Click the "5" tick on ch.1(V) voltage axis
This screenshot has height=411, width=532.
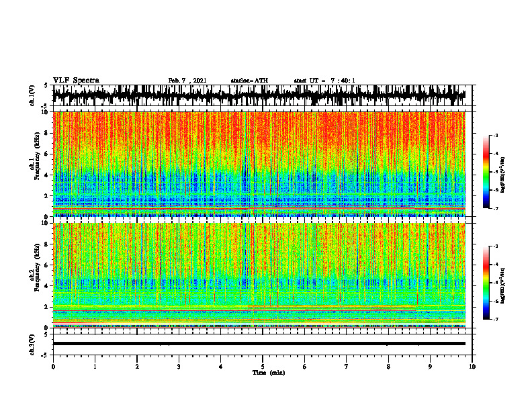pyautogui.click(x=46, y=85)
